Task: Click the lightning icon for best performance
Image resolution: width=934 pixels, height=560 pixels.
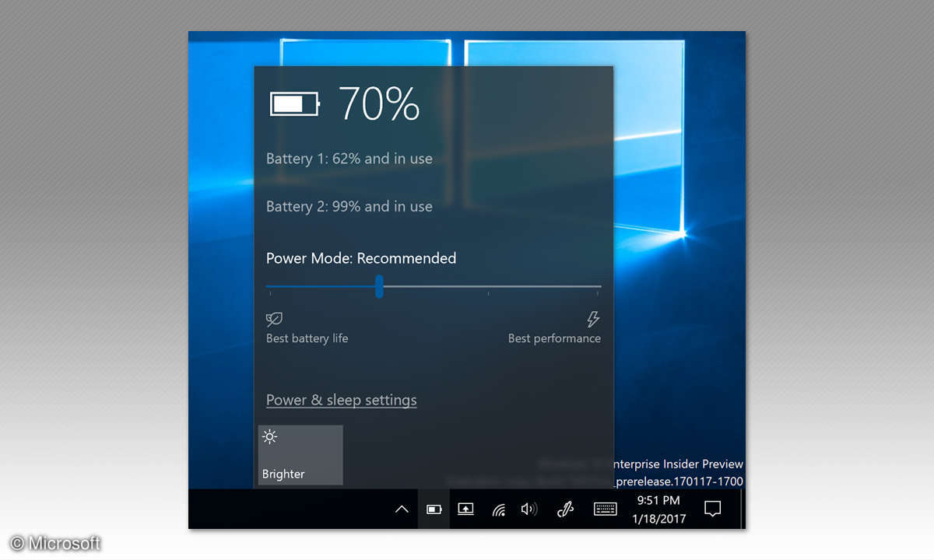Action: (x=593, y=319)
